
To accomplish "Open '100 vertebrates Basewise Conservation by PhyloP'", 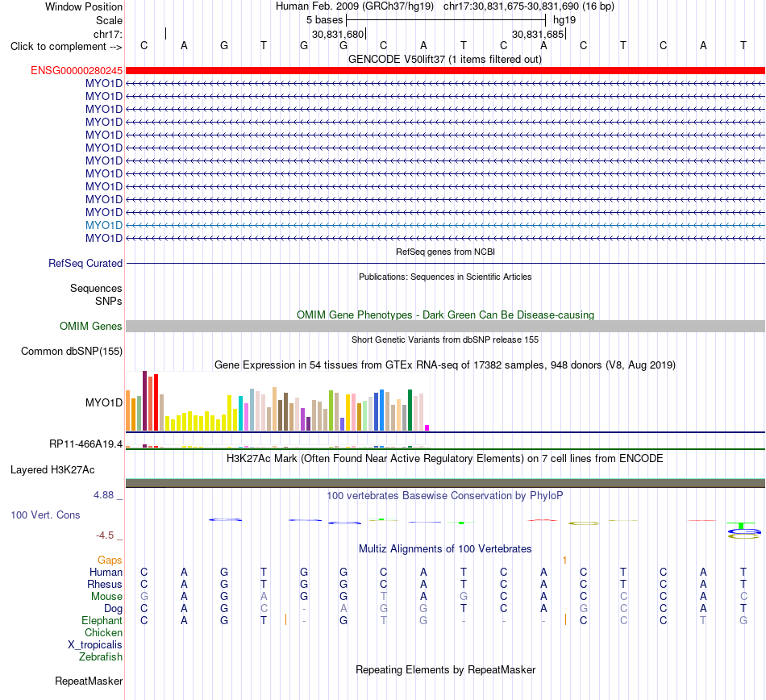I will coord(444,495).
